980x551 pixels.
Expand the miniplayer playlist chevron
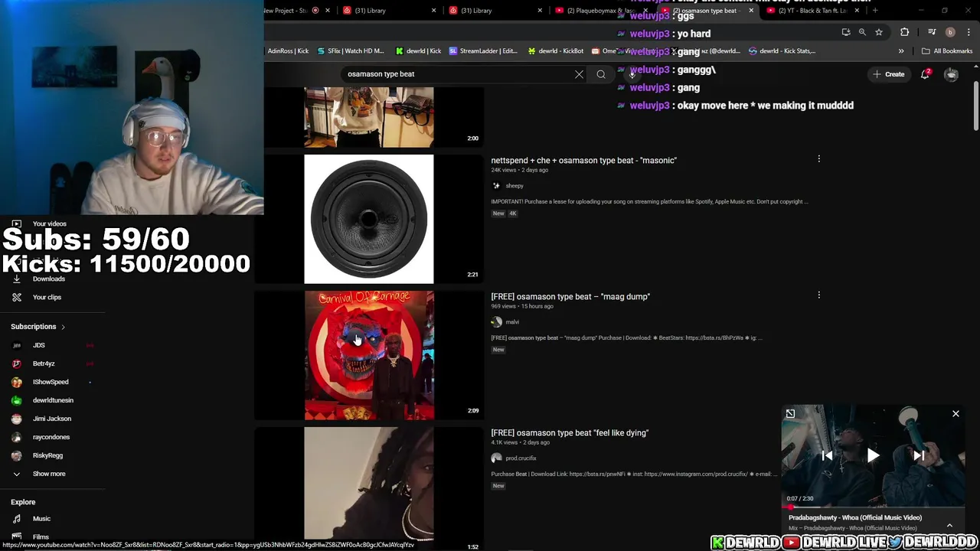click(949, 526)
